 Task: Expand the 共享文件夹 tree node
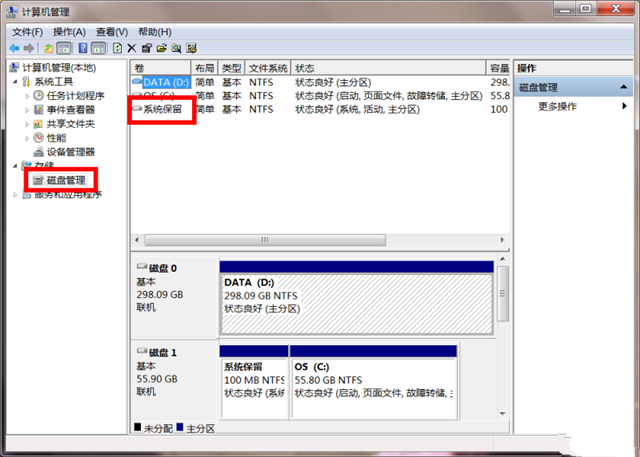point(26,124)
